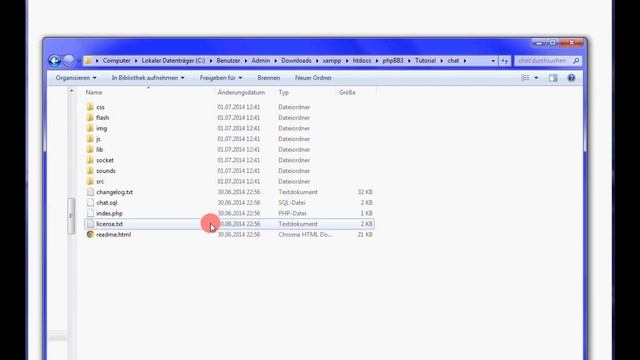This screenshot has width=640, height=360.
Task: Click 'Lokaler Datenträger (C:)' breadcrumb
Action: (x=173, y=61)
